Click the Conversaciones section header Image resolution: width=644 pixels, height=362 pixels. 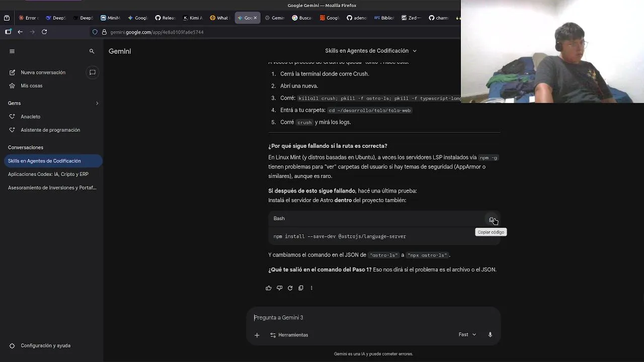pyautogui.click(x=26, y=148)
